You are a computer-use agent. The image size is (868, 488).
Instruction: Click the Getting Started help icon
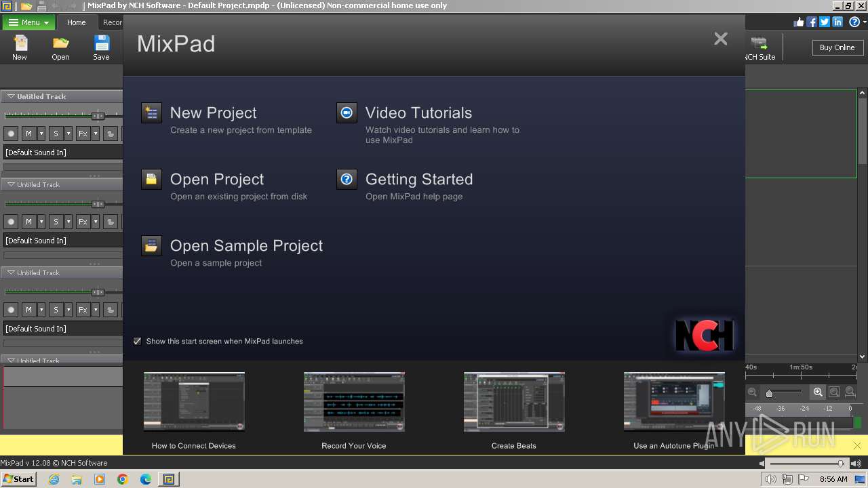[x=347, y=180]
